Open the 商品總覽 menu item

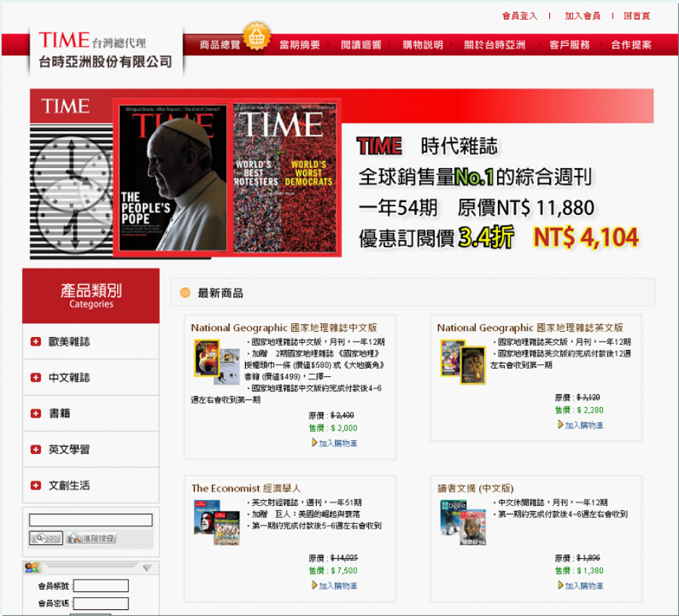tap(220, 45)
